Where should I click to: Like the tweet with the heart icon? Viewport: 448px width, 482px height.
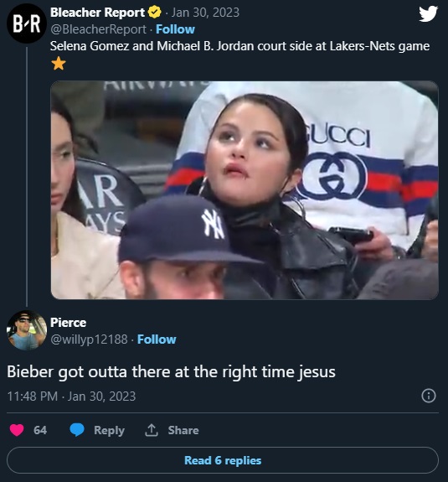17,430
